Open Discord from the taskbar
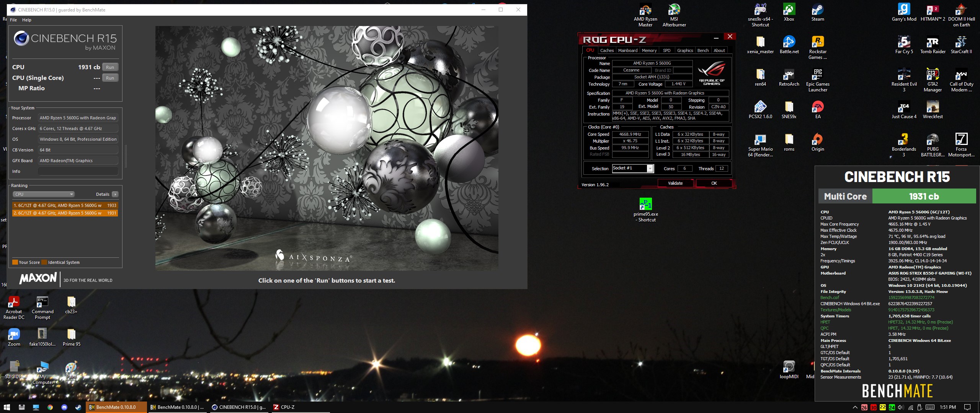The width and height of the screenshot is (980, 413). pos(64,407)
